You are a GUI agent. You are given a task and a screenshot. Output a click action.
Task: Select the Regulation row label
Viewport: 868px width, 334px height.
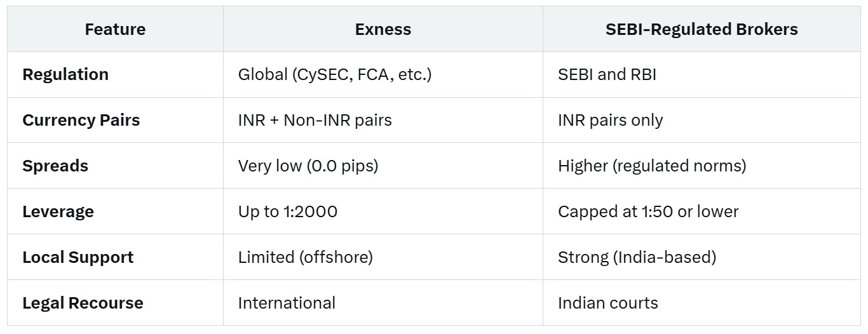[65, 75]
